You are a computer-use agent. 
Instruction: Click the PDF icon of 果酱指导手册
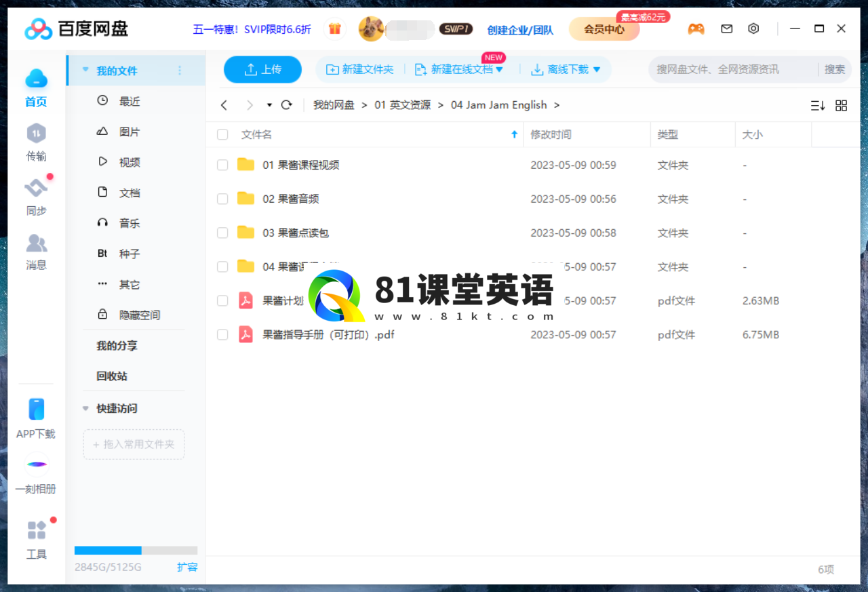tap(245, 335)
